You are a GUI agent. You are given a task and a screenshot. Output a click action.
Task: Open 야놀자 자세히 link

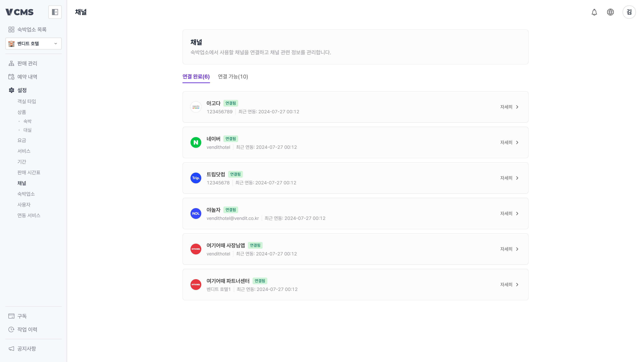click(x=509, y=214)
